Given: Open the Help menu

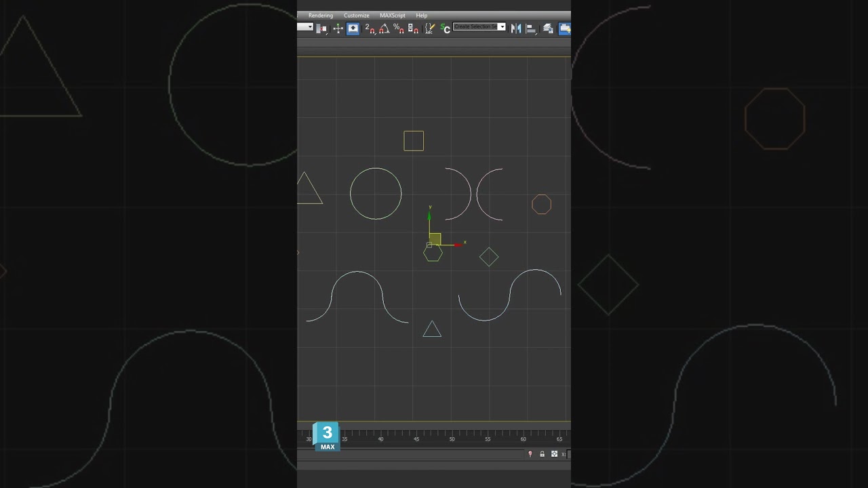Looking at the screenshot, I should (422, 16).
